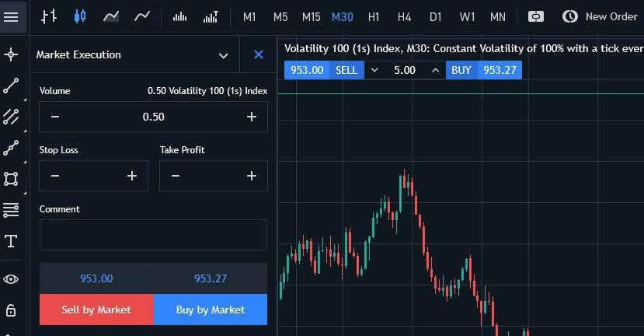Select the W1 timeframe

pyautogui.click(x=467, y=17)
